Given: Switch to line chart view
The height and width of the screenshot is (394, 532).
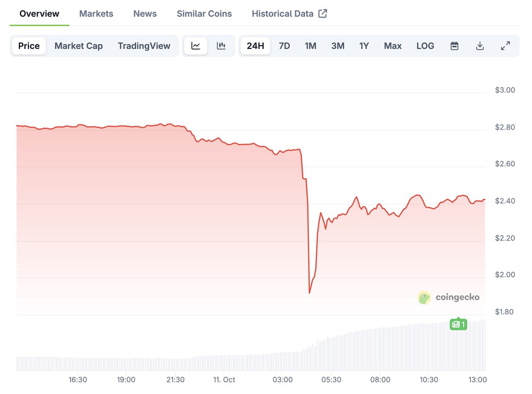Looking at the screenshot, I should click(196, 46).
